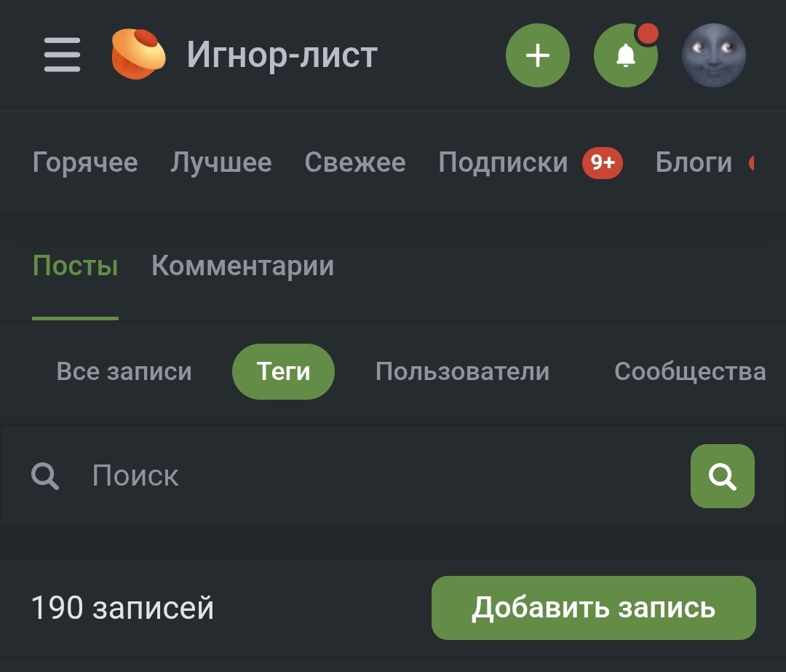Switch to the Комментарии tab
This screenshot has width=786, height=672.
(x=243, y=266)
